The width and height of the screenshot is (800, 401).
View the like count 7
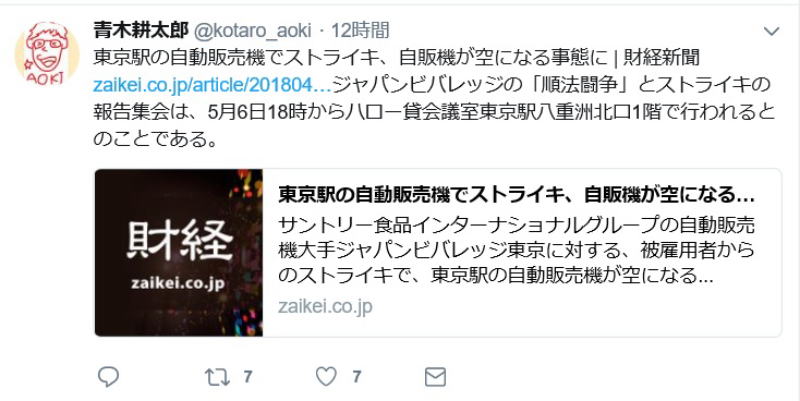coord(356,377)
